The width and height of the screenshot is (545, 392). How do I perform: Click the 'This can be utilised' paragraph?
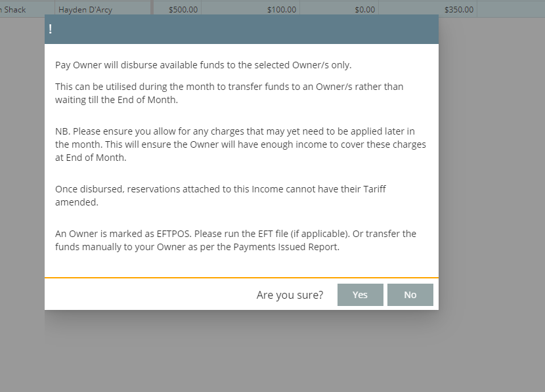(x=229, y=93)
